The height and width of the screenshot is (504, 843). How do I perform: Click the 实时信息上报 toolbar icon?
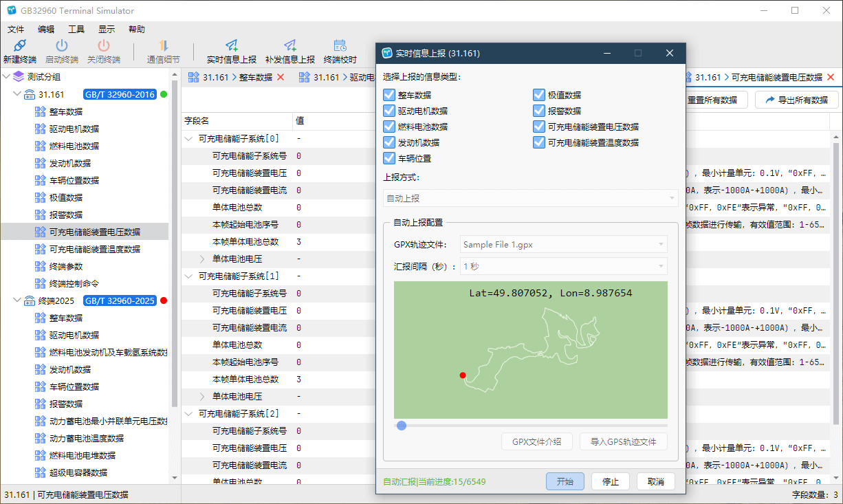click(232, 46)
